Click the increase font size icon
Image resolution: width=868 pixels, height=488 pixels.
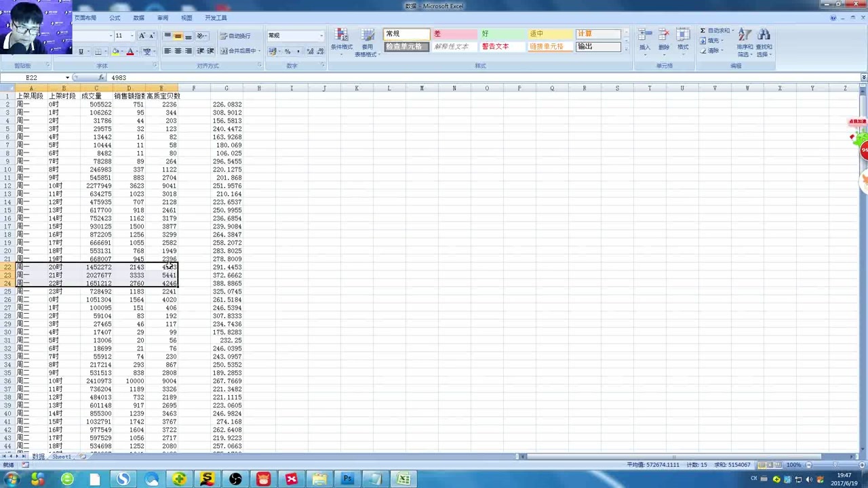(142, 36)
